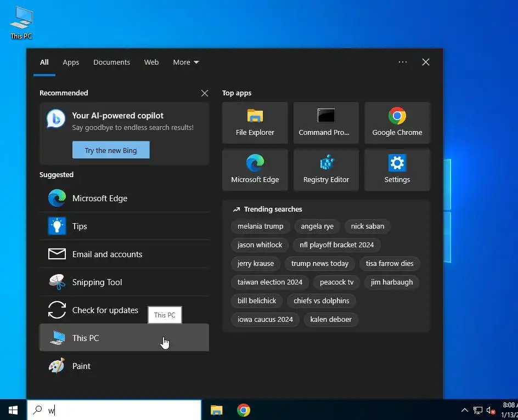
Task: Expand the More filter dropdown
Action: [x=185, y=62]
